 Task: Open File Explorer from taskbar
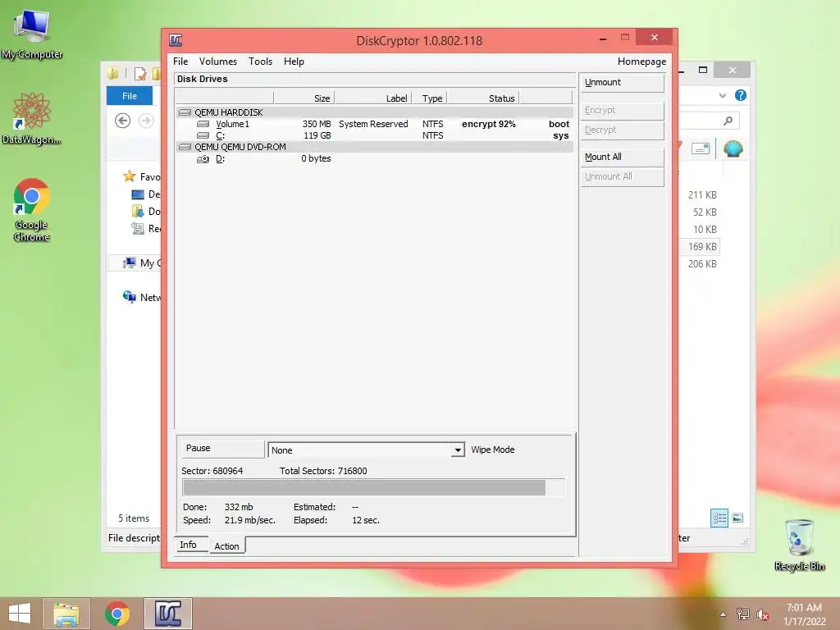66,614
